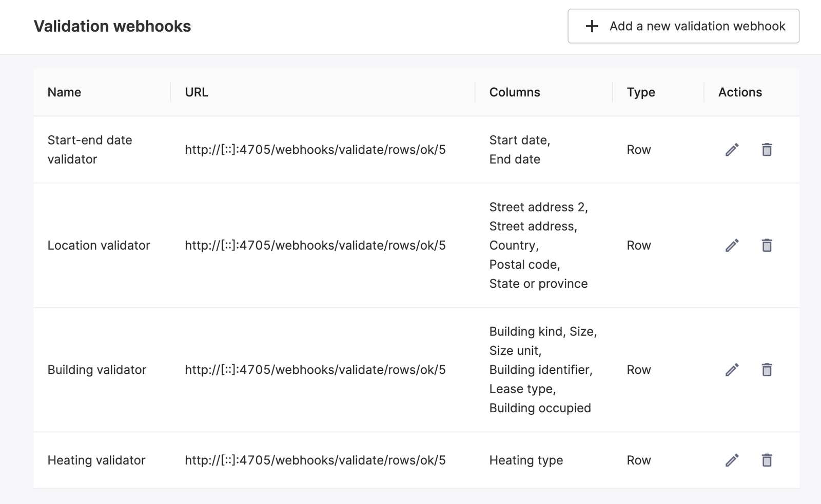Image resolution: width=821 pixels, height=504 pixels.
Task: Click the Heating validator webhook URL
Action: [x=316, y=460]
